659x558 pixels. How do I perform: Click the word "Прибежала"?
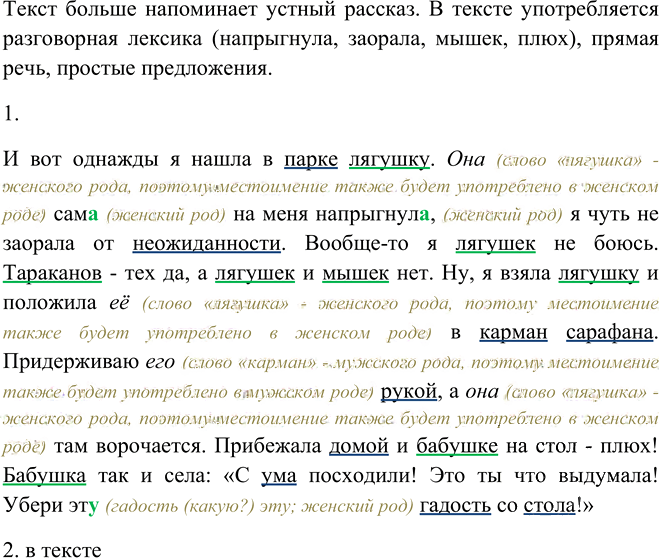pyautogui.click(x=268, y=446)
